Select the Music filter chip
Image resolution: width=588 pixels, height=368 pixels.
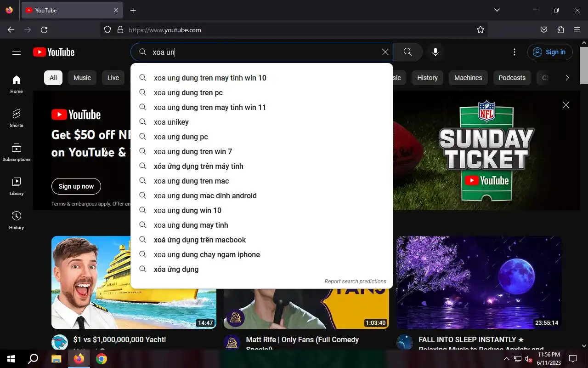pos(82,78)
